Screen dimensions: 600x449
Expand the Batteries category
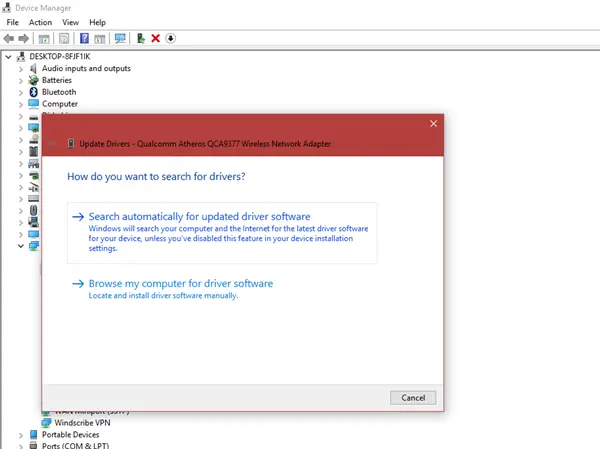click(x=21, y=81)
